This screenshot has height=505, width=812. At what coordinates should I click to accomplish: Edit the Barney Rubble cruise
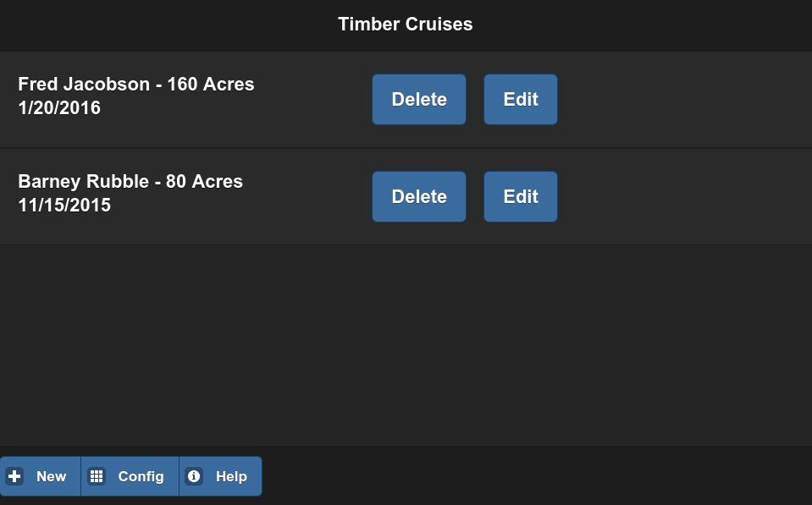(x=521, y=197)
